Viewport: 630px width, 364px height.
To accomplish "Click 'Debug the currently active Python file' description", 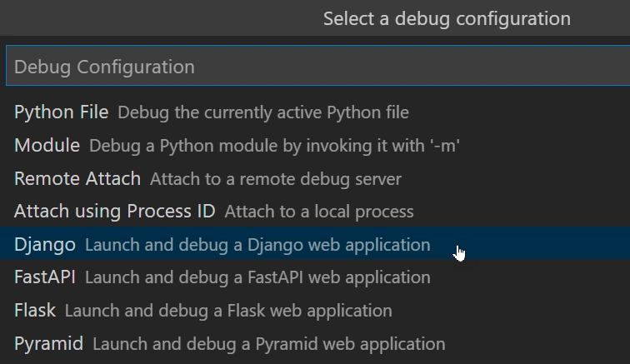I will 262,112.
